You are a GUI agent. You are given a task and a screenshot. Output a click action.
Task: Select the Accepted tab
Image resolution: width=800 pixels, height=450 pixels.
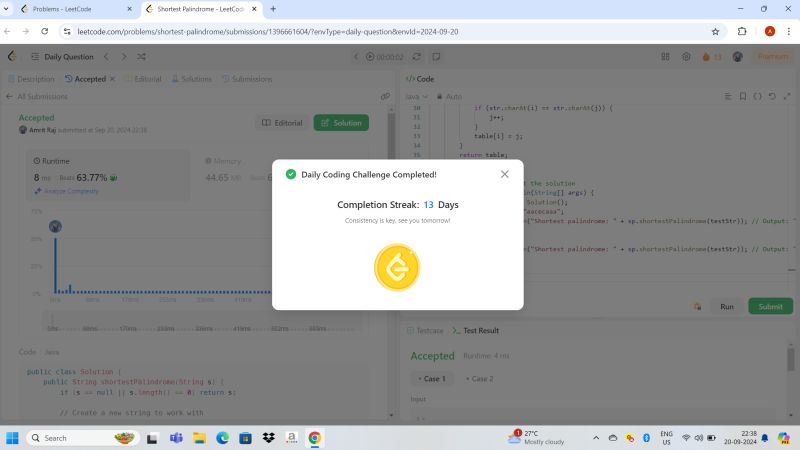(x=85, y=79)
